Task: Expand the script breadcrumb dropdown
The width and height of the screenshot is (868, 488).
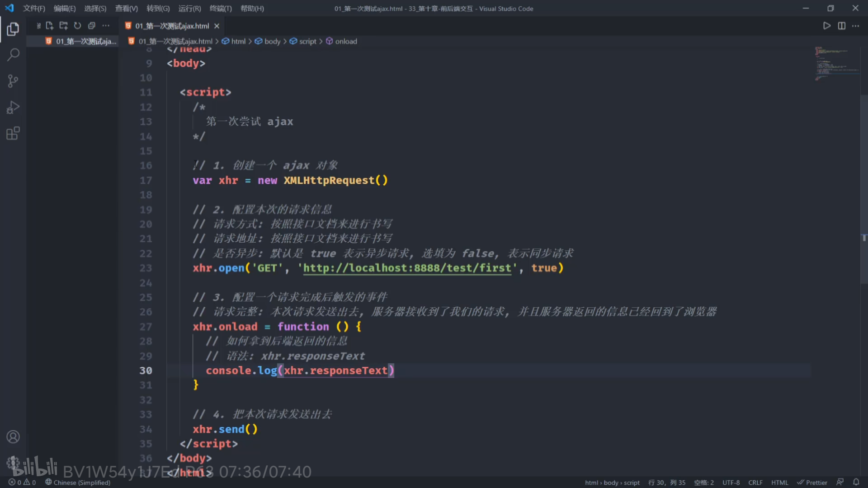Action: (307, 41)
